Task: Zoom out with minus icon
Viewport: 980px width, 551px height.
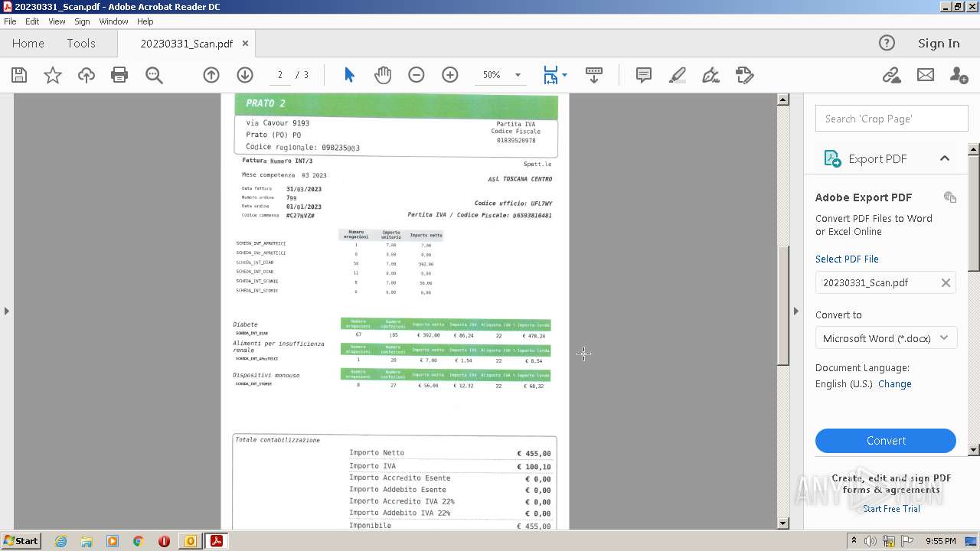Action: (x=416, y=75)
